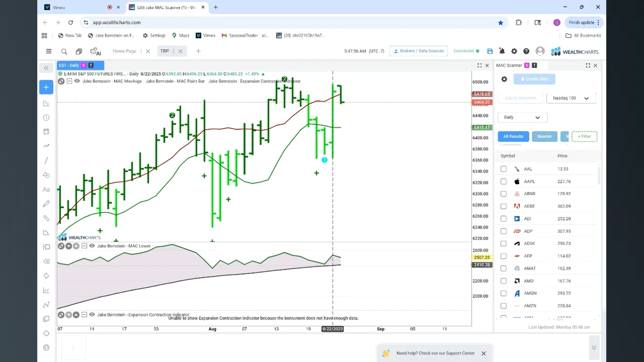Select the ruler measure tool
The image size is (644, 362).
coord(46,218)
